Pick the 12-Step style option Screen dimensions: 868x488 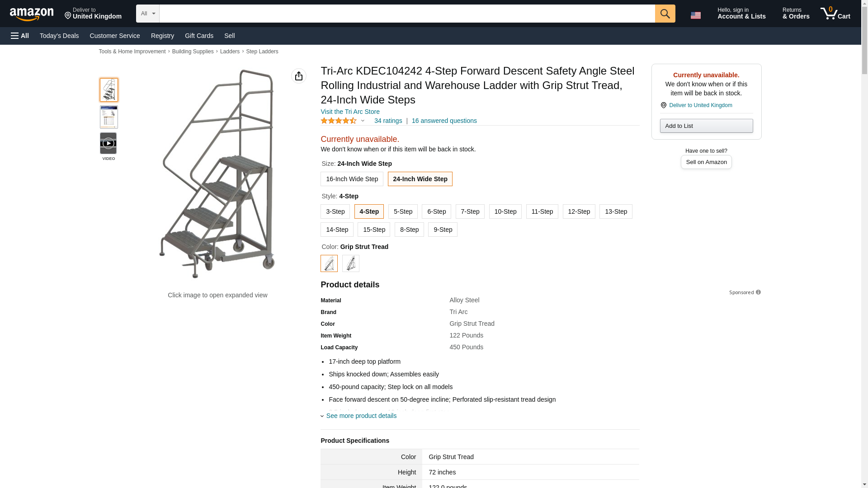pyautogui.click(x=579, y=211)
